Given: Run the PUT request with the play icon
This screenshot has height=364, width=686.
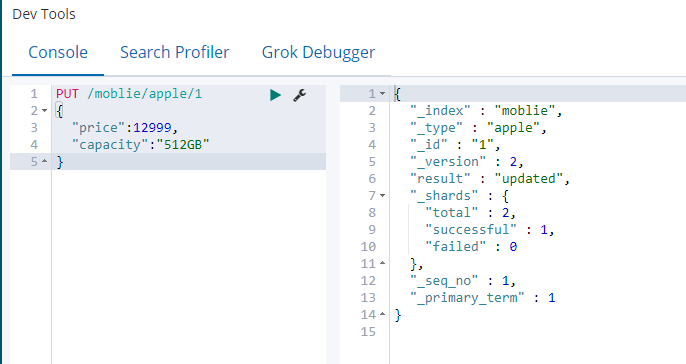Looking at the screenshot, I should coord(275,95).
